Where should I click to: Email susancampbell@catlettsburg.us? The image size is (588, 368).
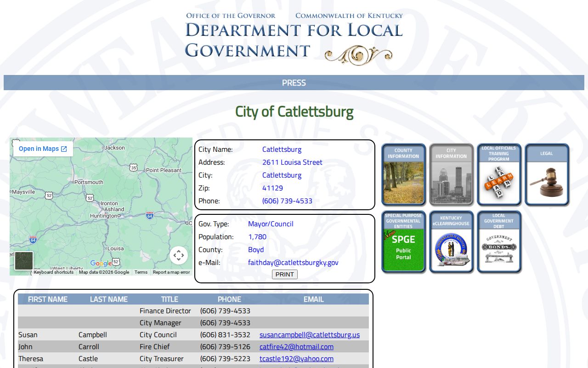pyautogui.click(x=310, y=335)
